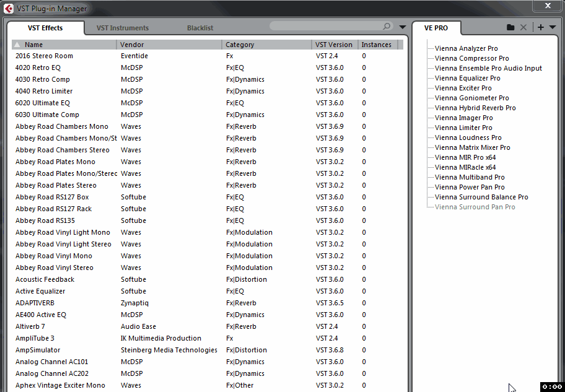Sort by the VST Version column header
The width and height of the screenshot is (565, 392).
pos(335,45)
